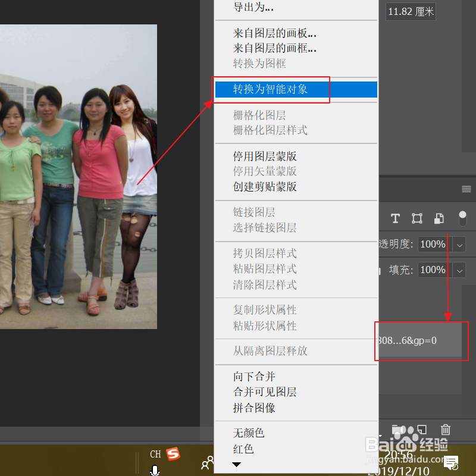Select the layer named 308...6&gp=0
This screenshot has width=476, height=476.
point(421,340)
